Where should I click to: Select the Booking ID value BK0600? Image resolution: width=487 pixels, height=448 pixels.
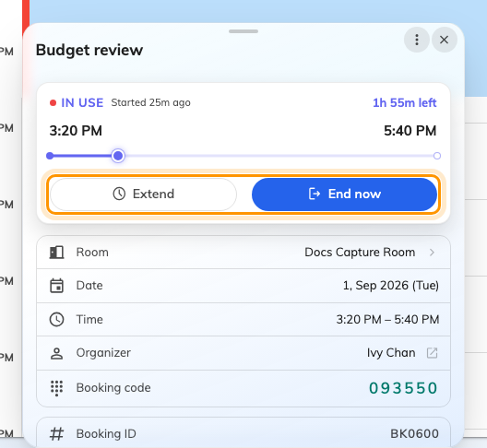[414, 434]
